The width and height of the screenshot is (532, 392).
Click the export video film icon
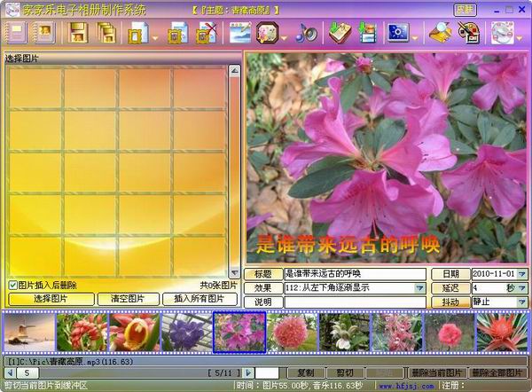[x=368, y=33]
